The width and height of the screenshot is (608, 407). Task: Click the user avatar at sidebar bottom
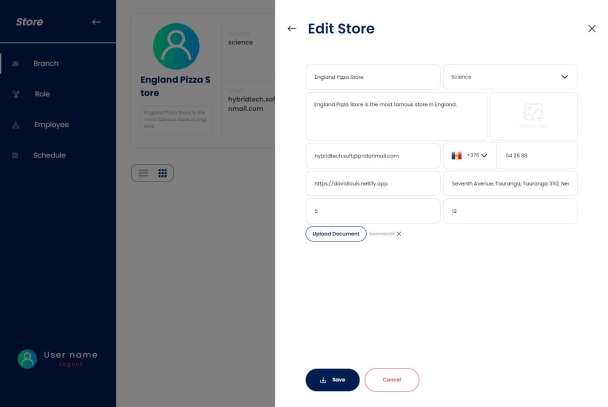pyautogui.click(x=27, y=359)
